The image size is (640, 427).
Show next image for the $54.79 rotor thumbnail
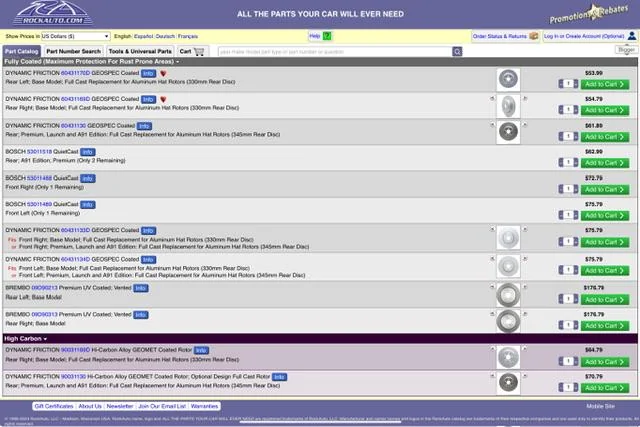point(525,98)
